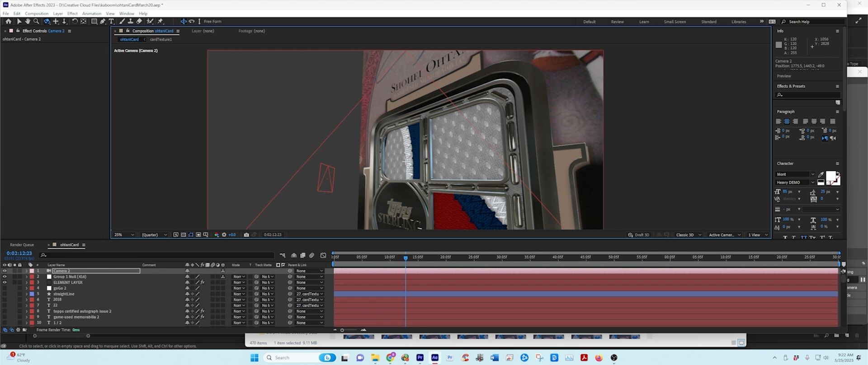The image size is (868, 365).
Task: Open the (Quarter) resolution dropdown
Action: tap(154, 235)
